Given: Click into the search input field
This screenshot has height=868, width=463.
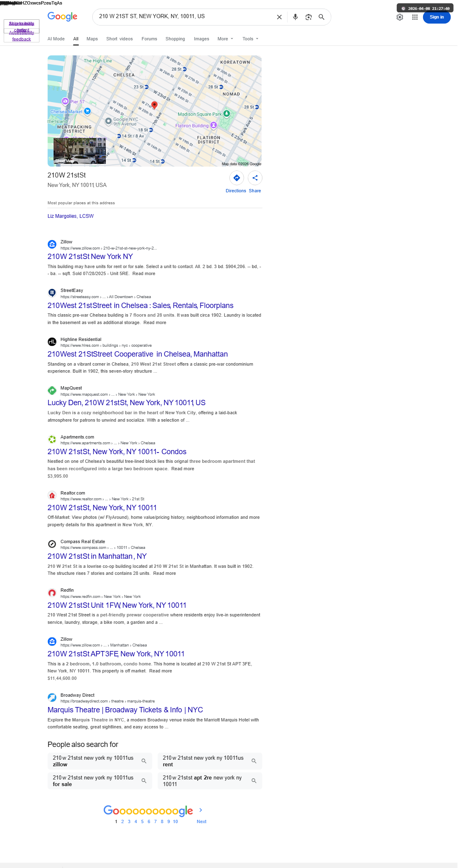Looking at the screenshot, I should click(185, 16).
